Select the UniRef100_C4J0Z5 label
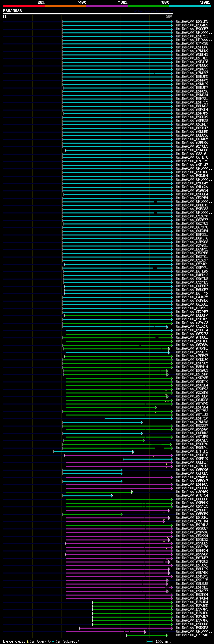214x644 pixels. click(192, 297)
